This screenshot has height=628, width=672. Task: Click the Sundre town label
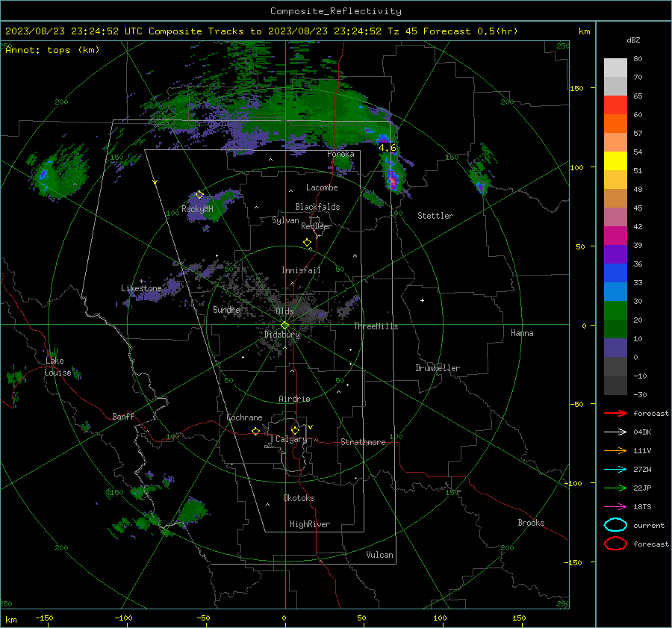coord(227,309)
